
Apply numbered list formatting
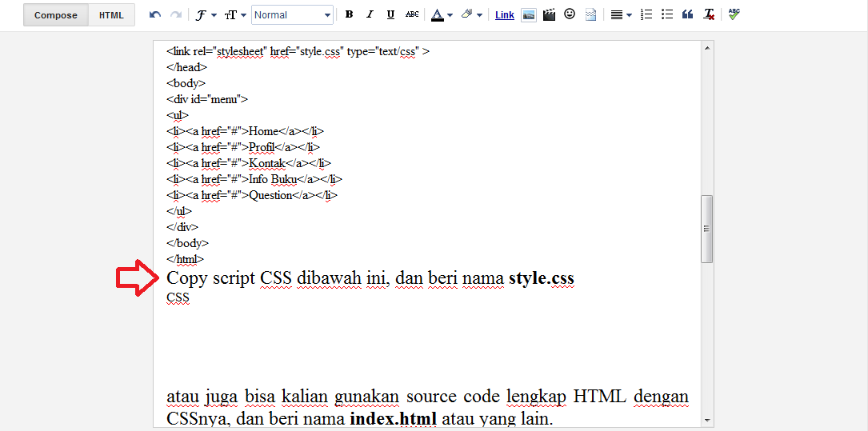pos(646,15)
